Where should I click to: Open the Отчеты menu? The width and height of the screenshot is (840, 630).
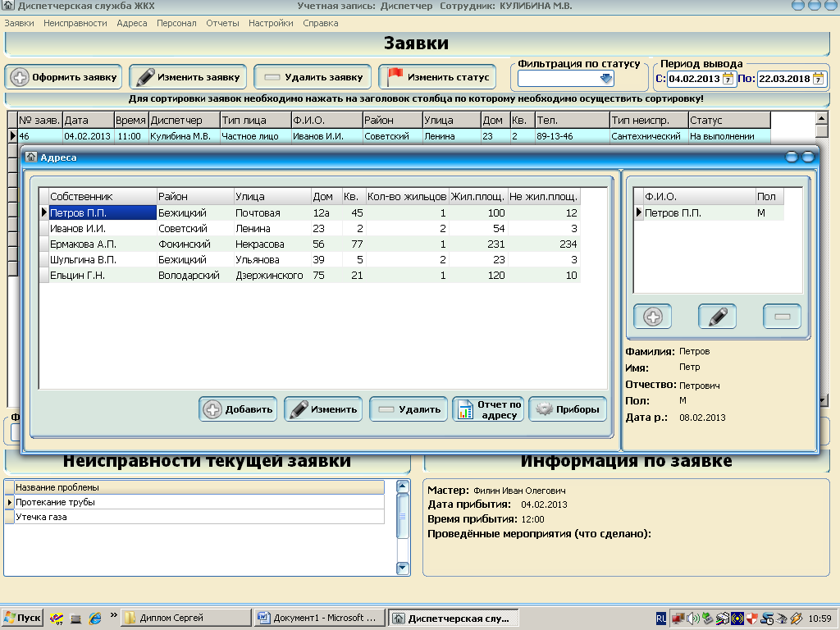coord(222,23)
